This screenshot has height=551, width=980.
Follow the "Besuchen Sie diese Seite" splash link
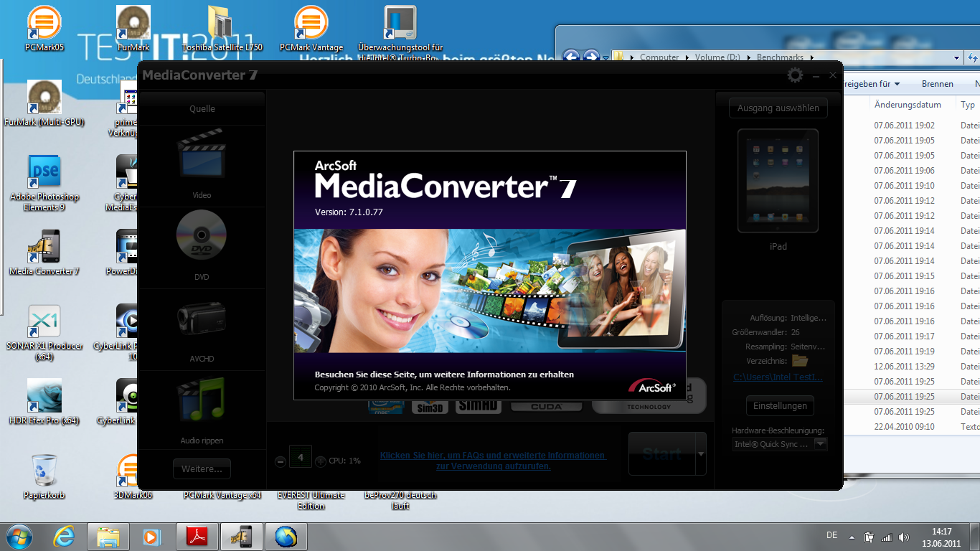(x=444, y=375)
